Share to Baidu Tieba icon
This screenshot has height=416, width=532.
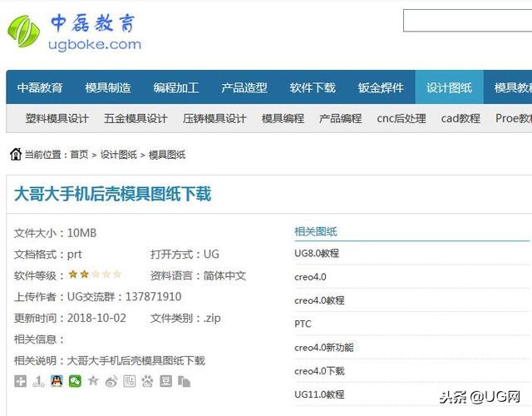click(x=130, y=381)
